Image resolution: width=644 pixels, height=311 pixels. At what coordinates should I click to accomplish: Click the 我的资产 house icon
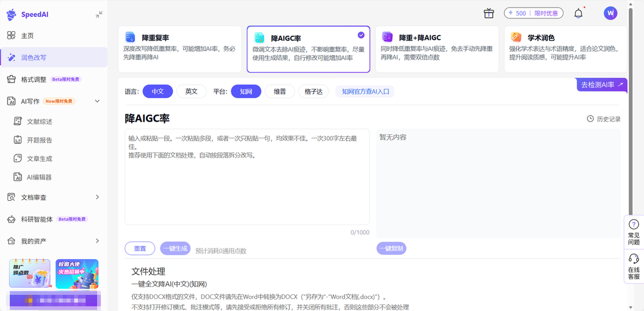(11, 241)
